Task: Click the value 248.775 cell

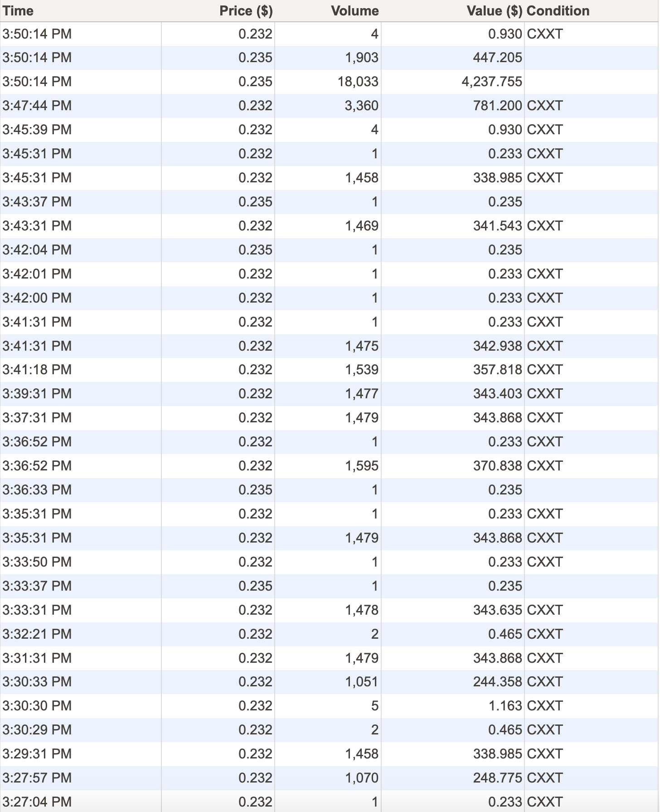Action: click(x=497, y=778)
